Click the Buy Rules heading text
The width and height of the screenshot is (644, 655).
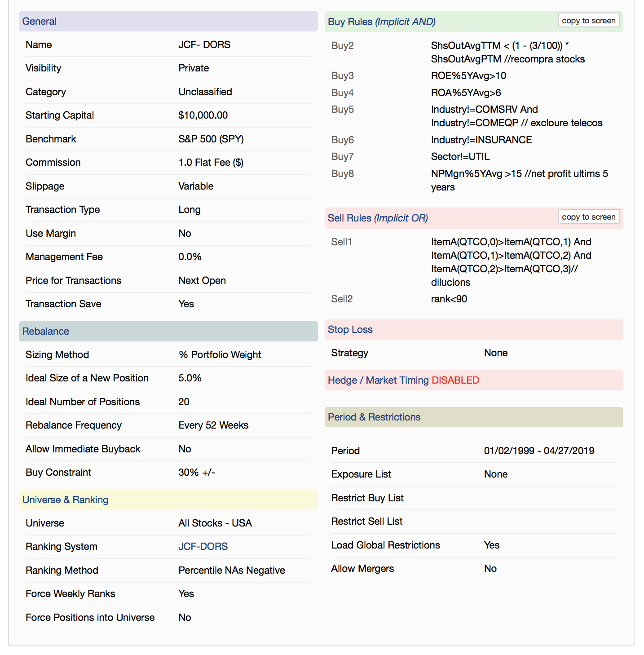(381, 22)
